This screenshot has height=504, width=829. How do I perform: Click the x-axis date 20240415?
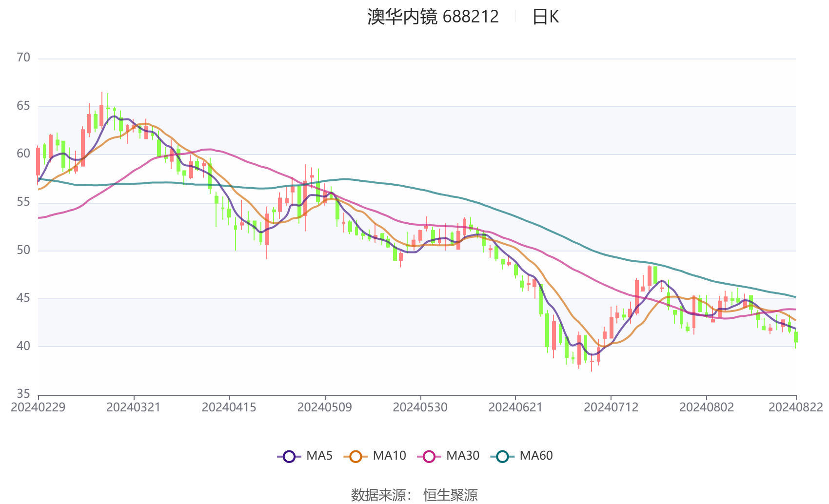[x=229, y=407]
